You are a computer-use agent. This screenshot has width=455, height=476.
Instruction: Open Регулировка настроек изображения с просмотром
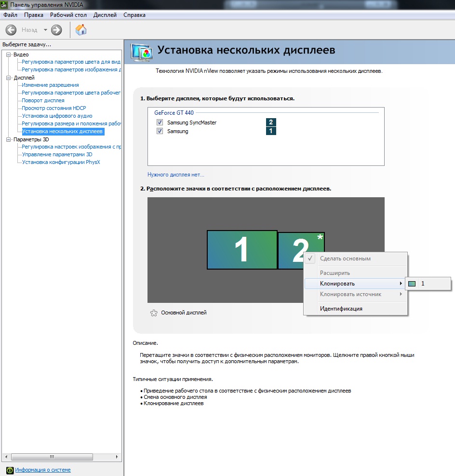[71, 147]
